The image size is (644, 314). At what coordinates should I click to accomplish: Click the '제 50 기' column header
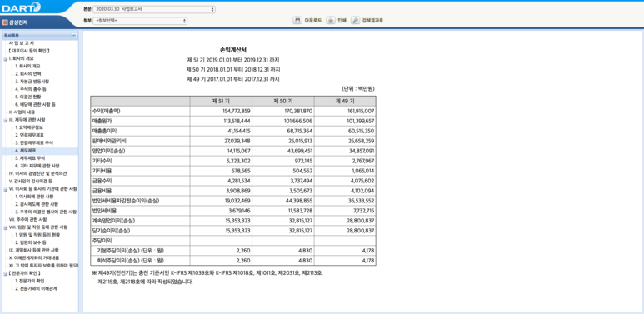pyautogui.click(x=283, y=101)
